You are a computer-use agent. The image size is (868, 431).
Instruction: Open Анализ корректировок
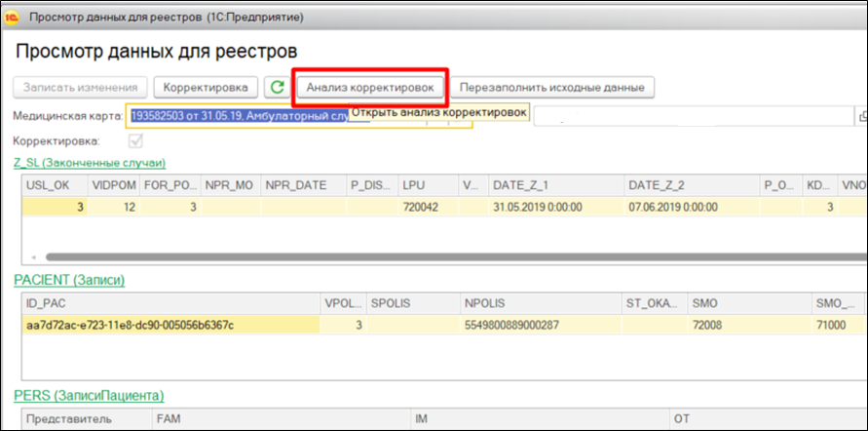[370, 87]
